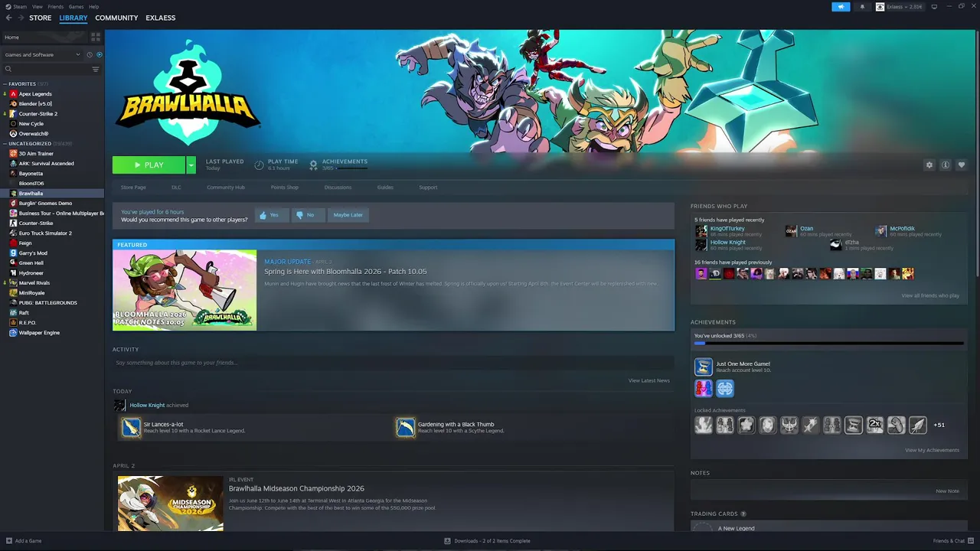Switch library to grid view icon
980x551 pixels.
pos(96,37)
